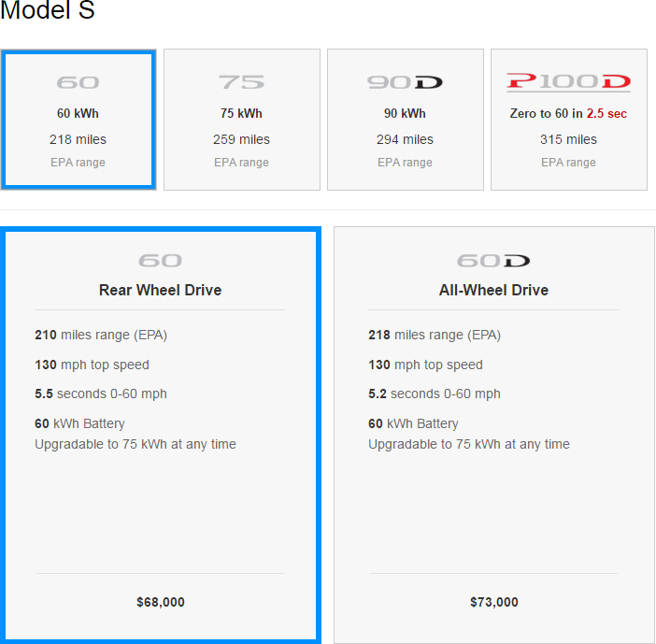Click the Model S page heading
656x644 pixels.
(x=48, y=12)
